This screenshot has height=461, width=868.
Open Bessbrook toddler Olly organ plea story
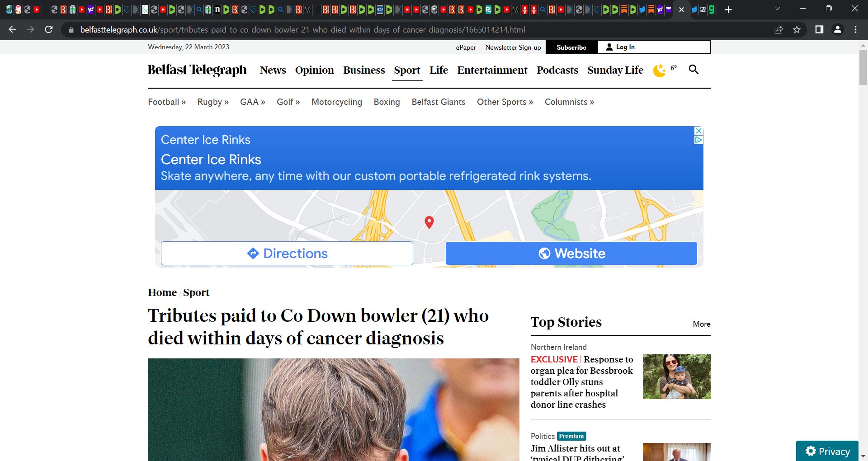click(x=582, y=382)
